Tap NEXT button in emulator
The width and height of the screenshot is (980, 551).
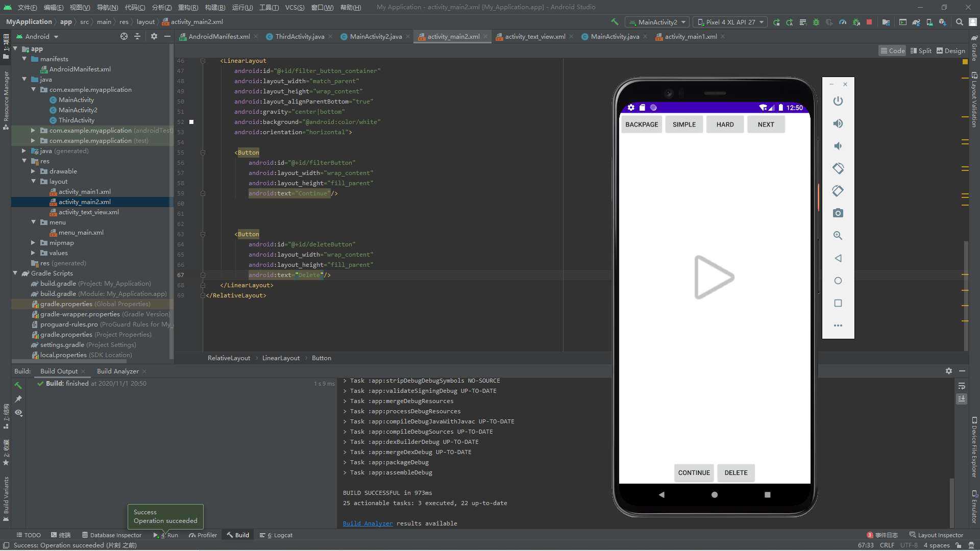coord(766,124)
